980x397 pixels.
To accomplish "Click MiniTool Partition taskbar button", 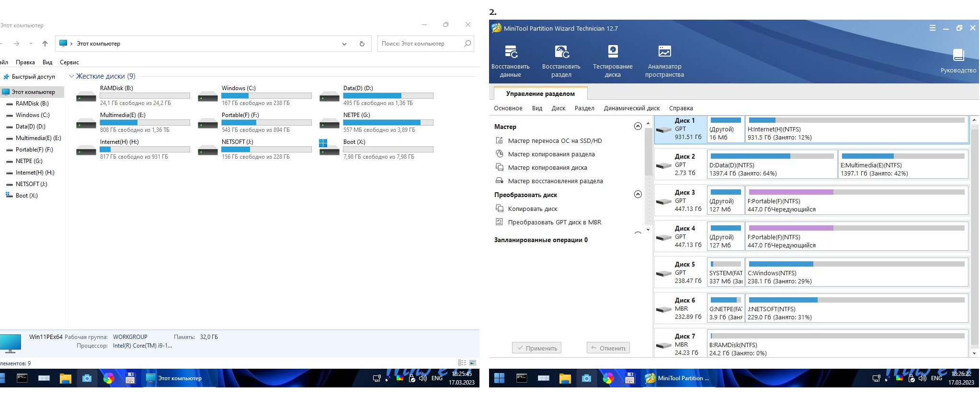I will (x=677, y=378).
